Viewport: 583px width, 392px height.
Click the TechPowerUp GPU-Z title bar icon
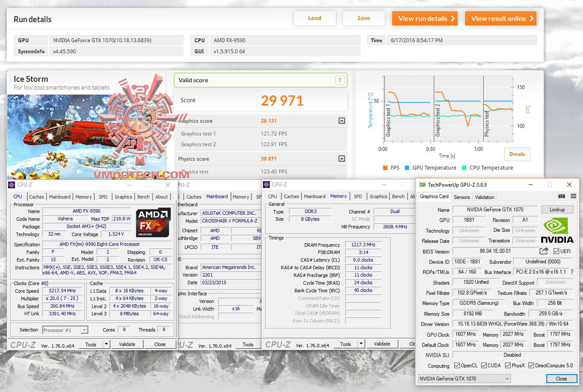tap(422, 184)
